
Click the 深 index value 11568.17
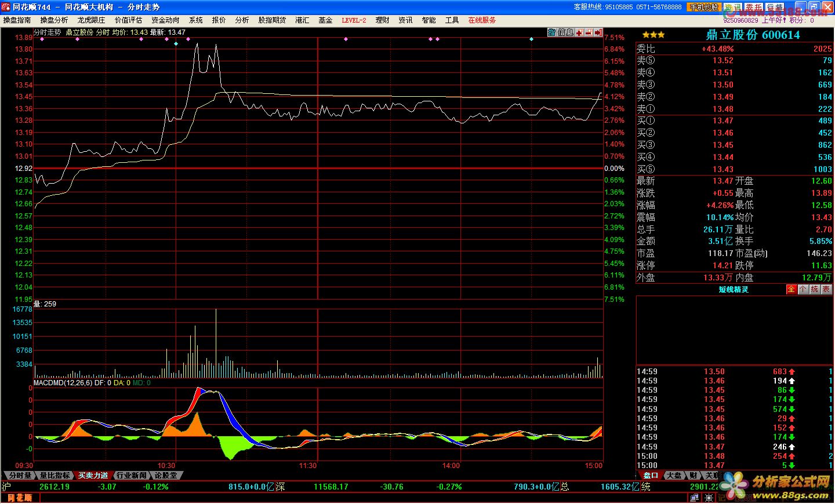point(331,487)
